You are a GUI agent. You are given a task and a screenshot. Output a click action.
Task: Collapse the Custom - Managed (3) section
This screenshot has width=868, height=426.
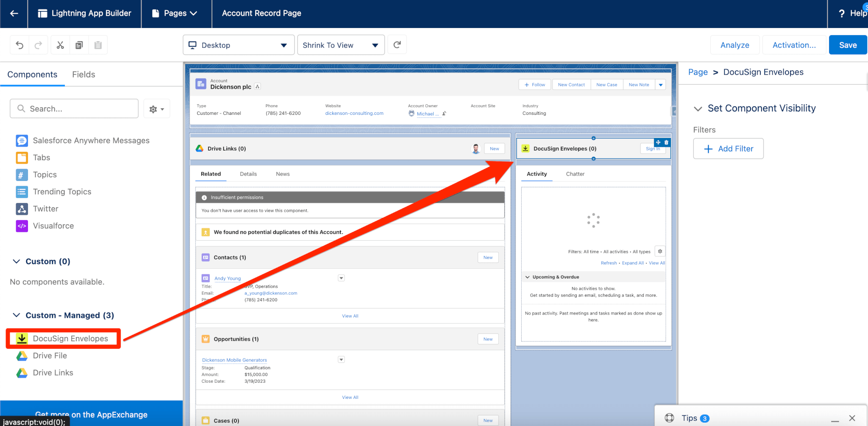click(x=16, y=315)
